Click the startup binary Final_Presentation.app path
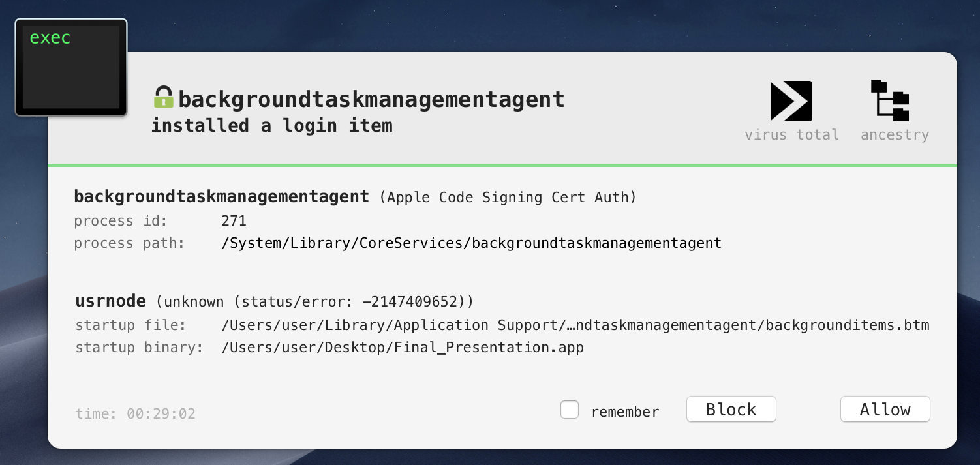The height and width of the screenshot is (465, 980). 403,348
